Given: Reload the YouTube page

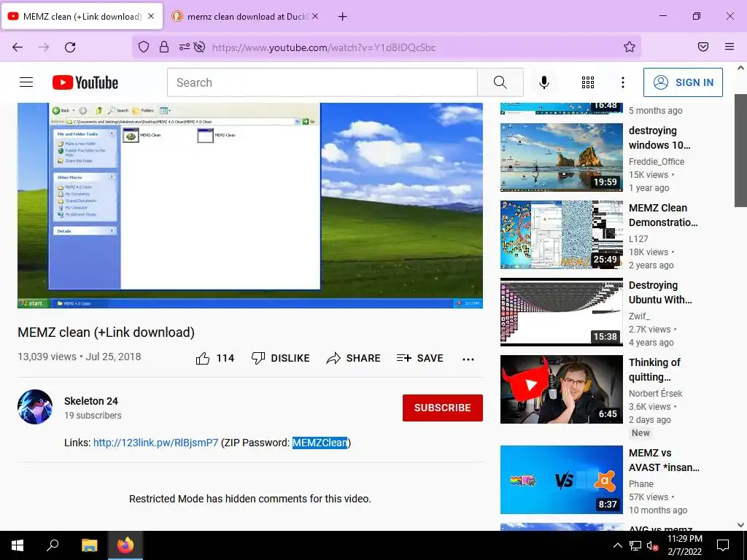Looking at the screenshot, I should point(70,47).
